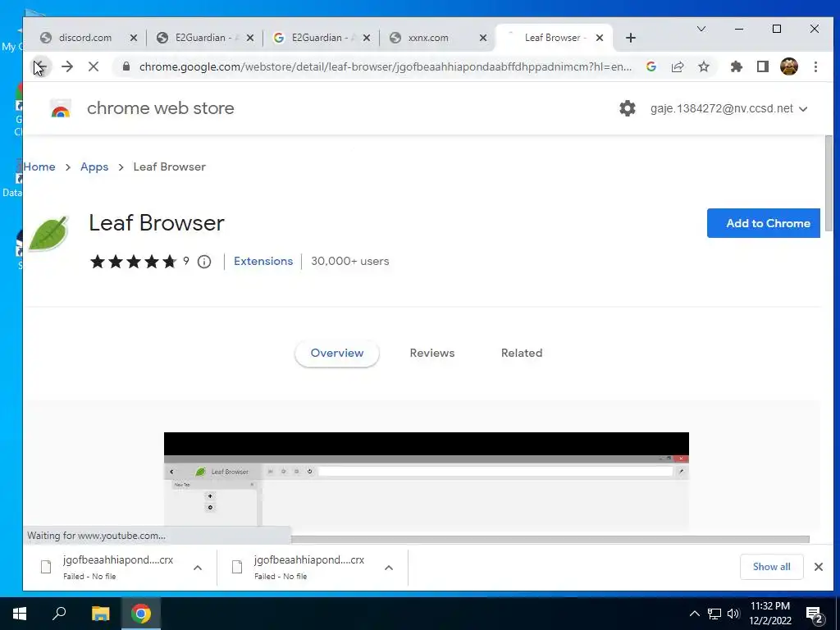This screenshot has width=840, height=630.
Task: Open the Chrome profile avatar
Action: click(789, 67)
